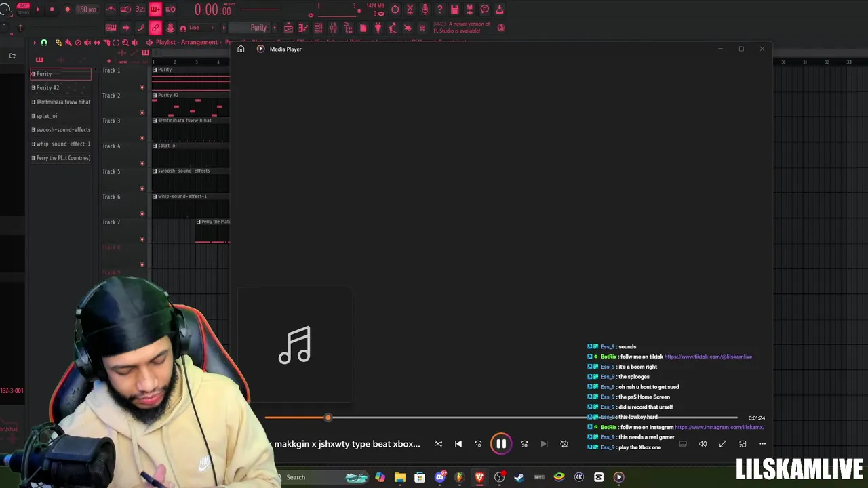
Task: Click FL Studio record button
Action: (x=67, y=9)
